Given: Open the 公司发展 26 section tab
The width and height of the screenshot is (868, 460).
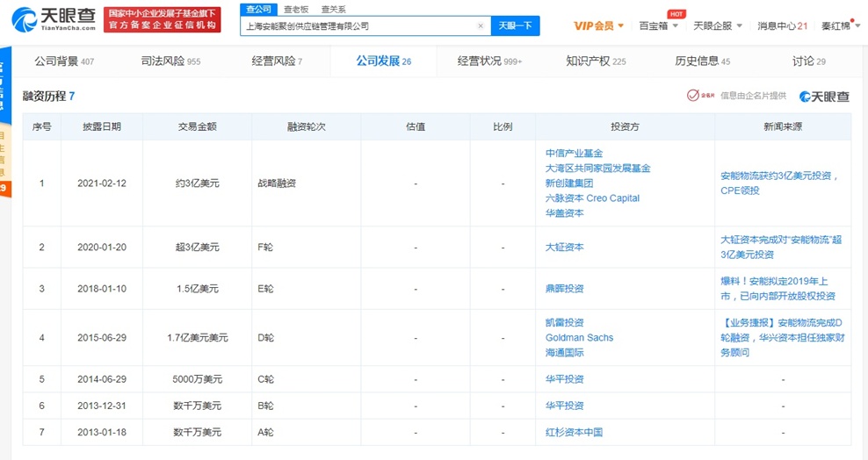Looking at the screenshot, I should [x=384, y=61].
